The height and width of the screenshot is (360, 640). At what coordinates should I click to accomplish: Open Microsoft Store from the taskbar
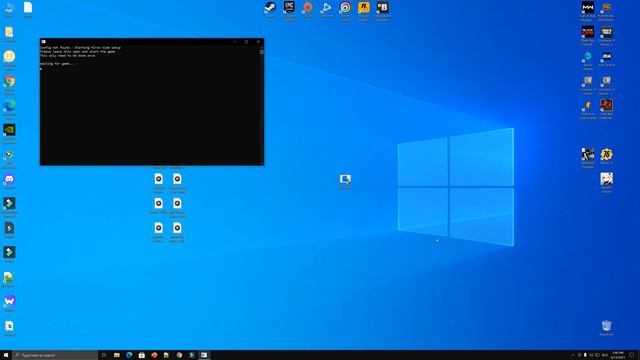[142, 355]
